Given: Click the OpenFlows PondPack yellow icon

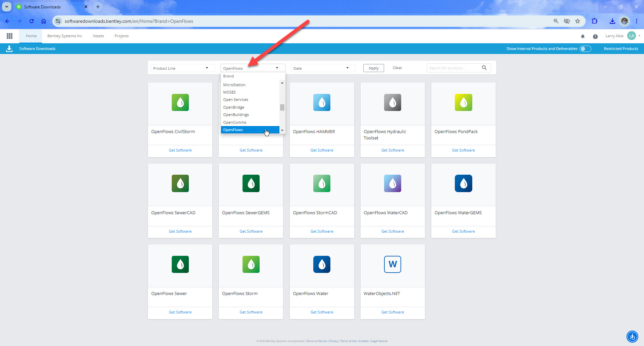Looking at the screenshot, I should pos(463,102).
